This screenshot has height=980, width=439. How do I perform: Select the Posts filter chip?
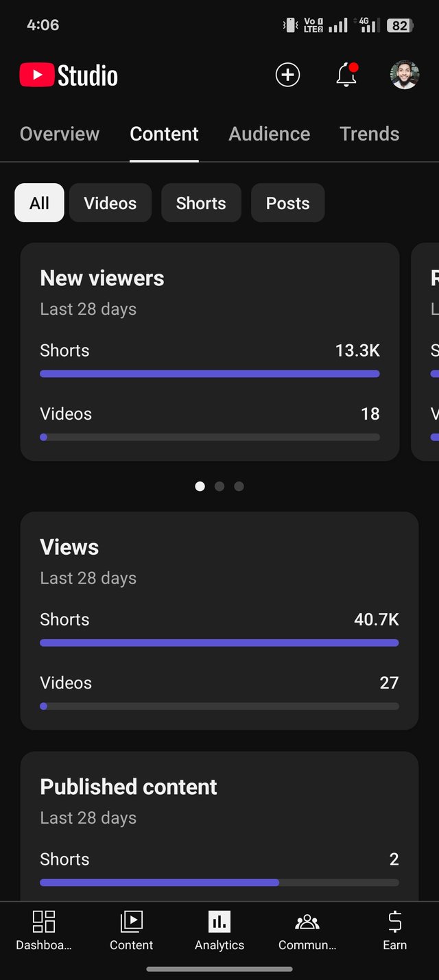point(287,203)
